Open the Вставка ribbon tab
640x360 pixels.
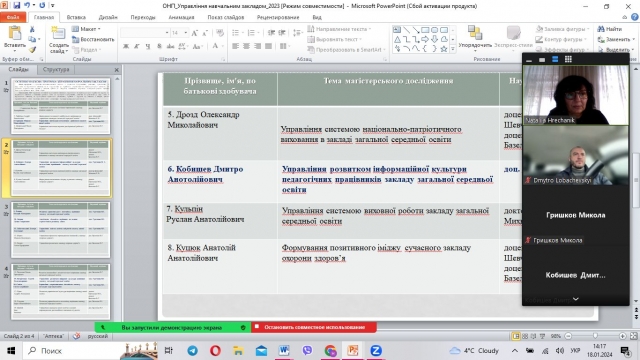[x=76, y=17]
